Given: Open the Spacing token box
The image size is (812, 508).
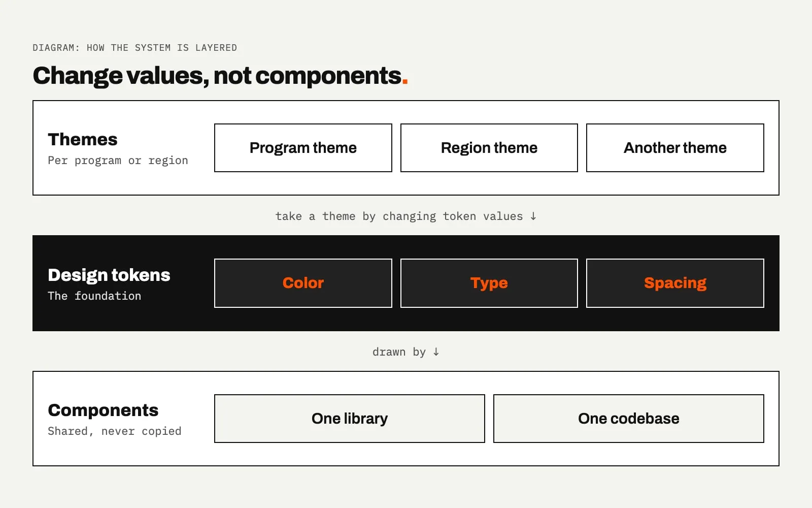Looking at the screenshot, I should point(675,283).
